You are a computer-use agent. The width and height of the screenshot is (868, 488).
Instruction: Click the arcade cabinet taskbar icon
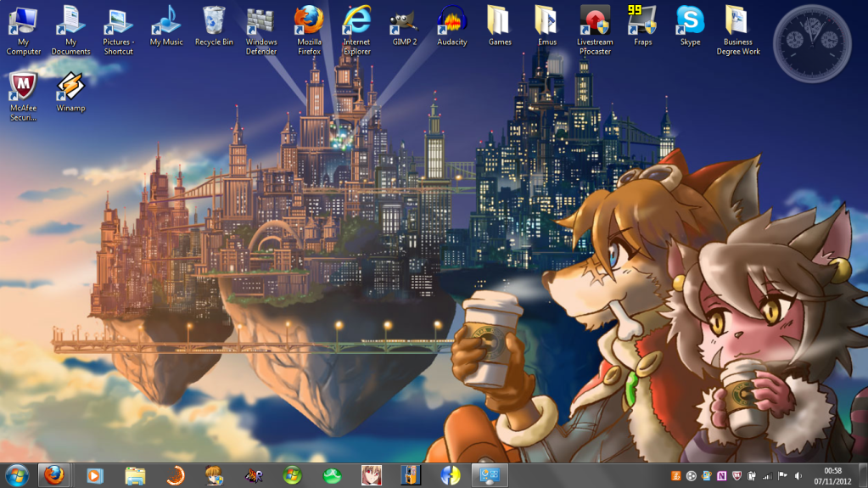(411, 475)
